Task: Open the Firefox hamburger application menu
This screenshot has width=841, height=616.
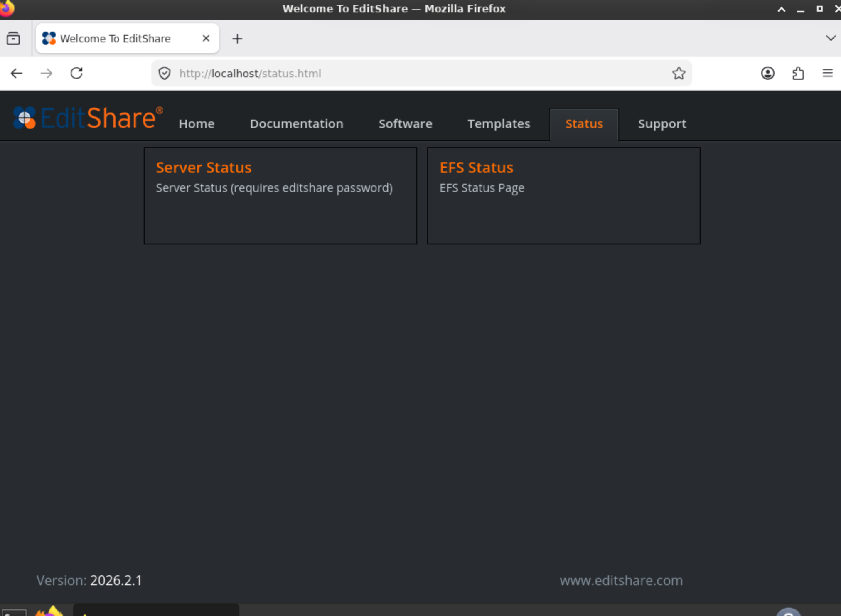Action: tap(827, 74)
